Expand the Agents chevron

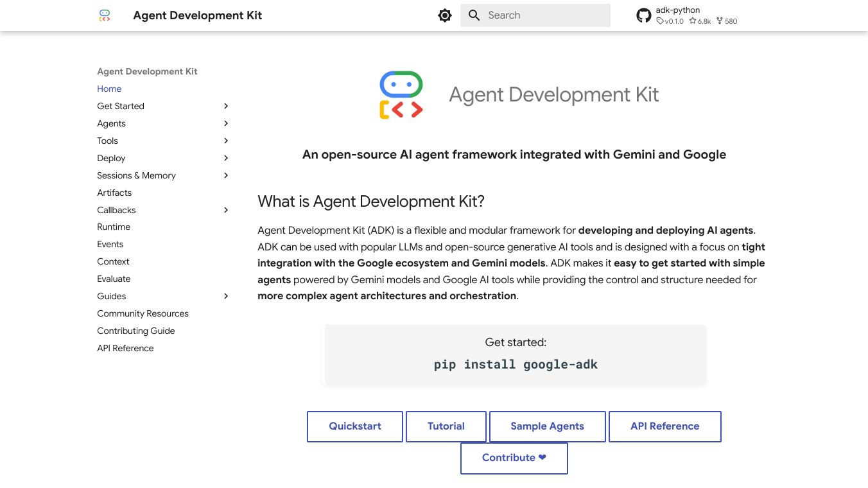click(226, 123)
